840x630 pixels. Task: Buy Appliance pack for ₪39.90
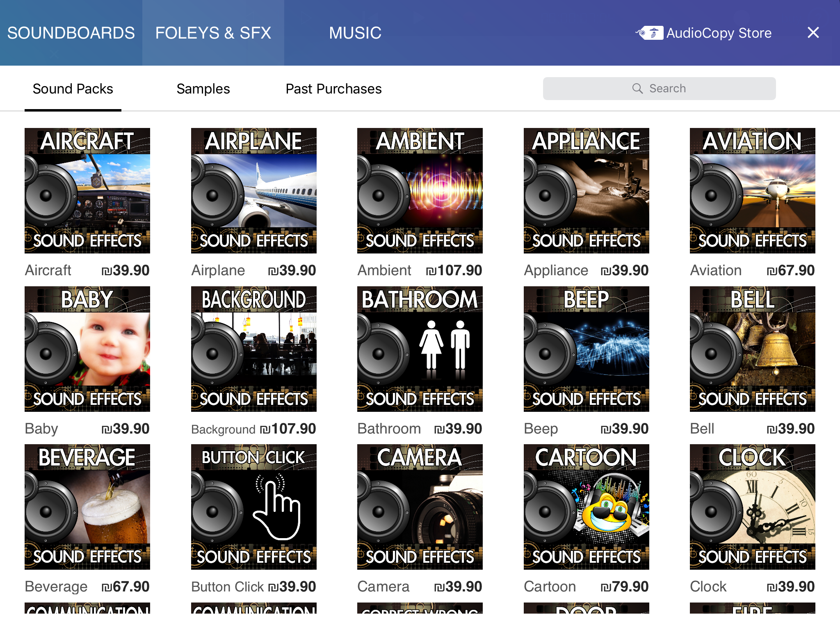(x=625, y=270)
